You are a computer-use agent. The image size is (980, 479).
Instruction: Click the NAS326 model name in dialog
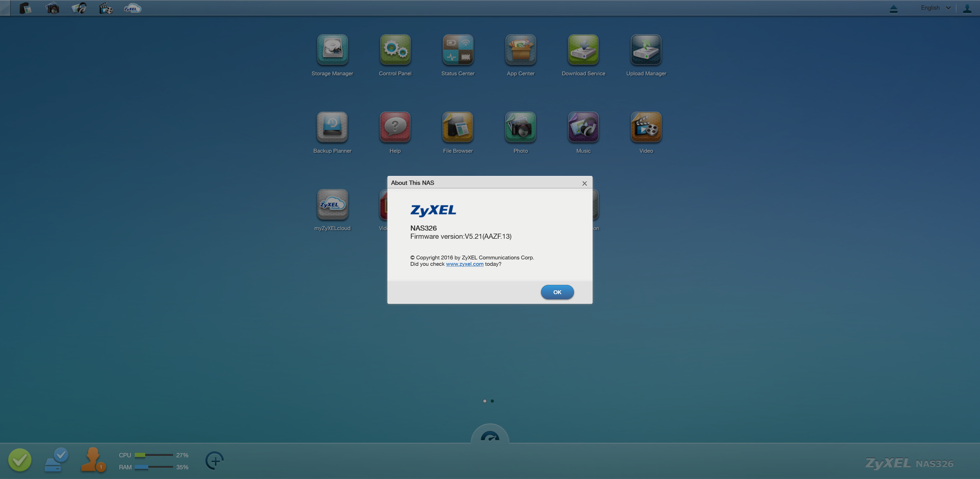[x=423, y=228]
